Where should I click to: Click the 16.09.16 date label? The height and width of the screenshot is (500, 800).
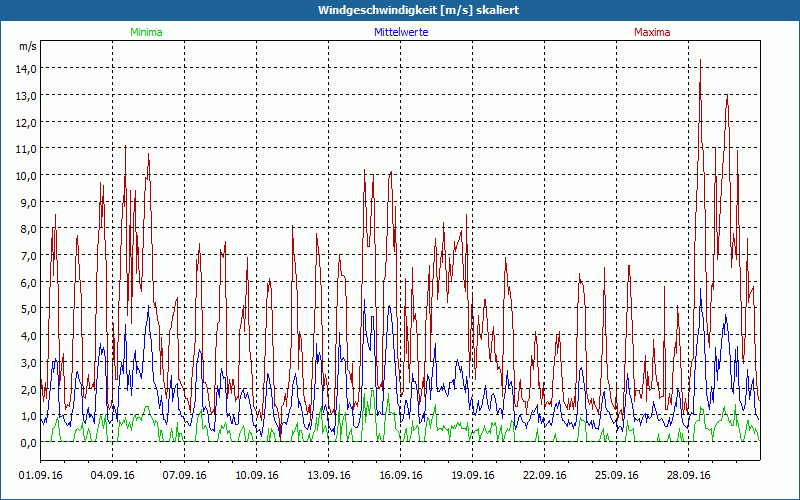[401, 475]
